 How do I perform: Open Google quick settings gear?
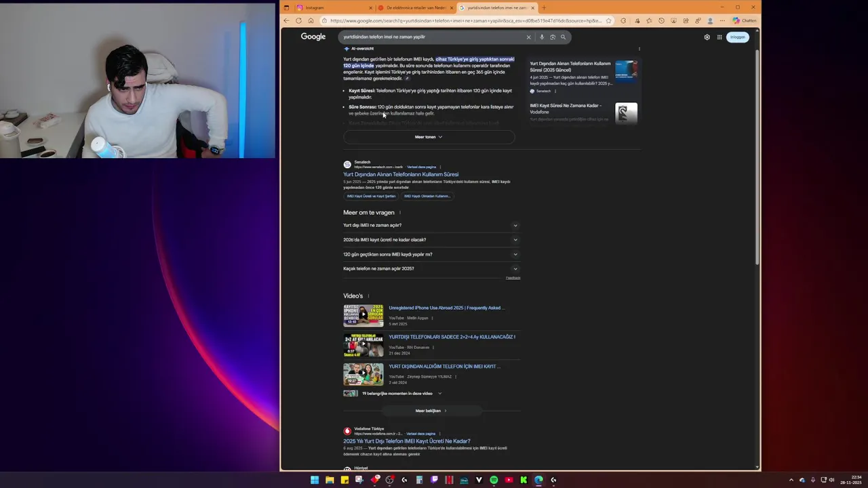pos(707,37)
